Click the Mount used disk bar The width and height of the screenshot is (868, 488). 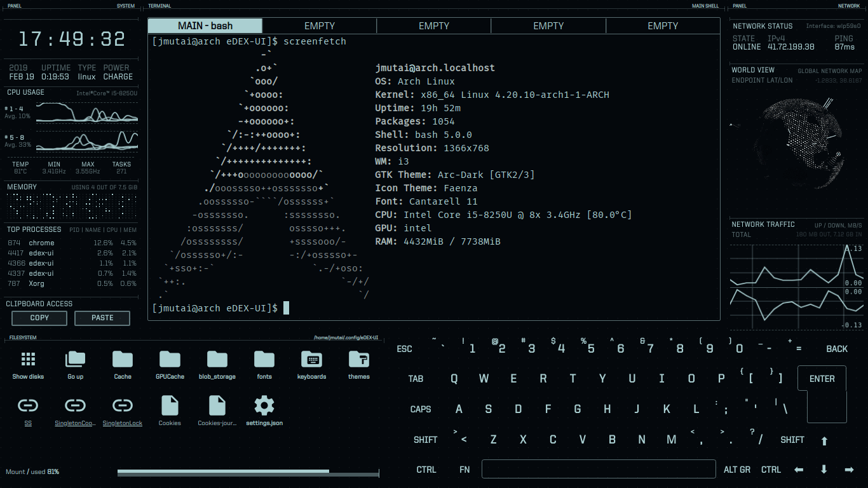pyautogui.click(x=247, y=472)
